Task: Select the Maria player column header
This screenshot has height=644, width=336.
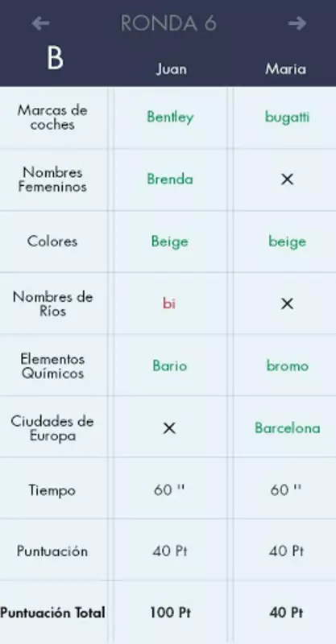Action: [286, 69]
